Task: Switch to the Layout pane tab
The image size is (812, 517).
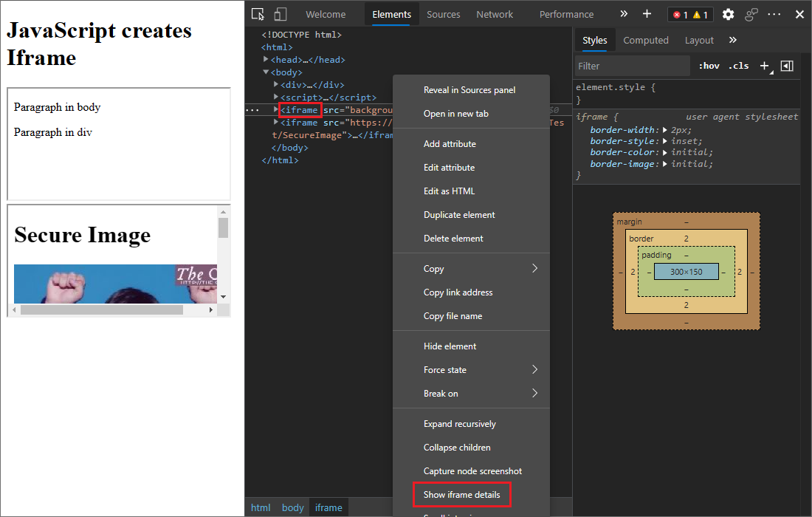Action: pos(699,40)
